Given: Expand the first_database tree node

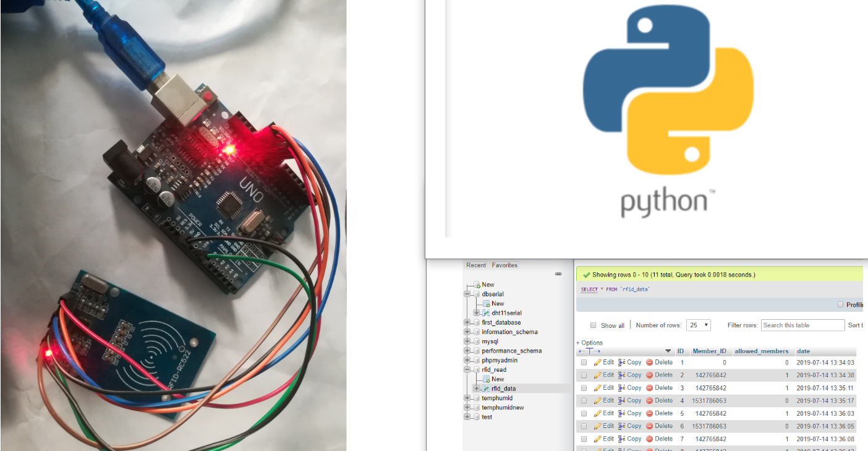Looking at the screenshot, I should click(467, 322).
